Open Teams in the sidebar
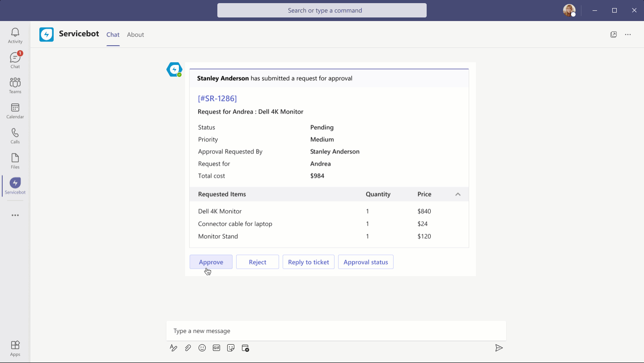The image size is (644, 363). [x=15, y=85]
